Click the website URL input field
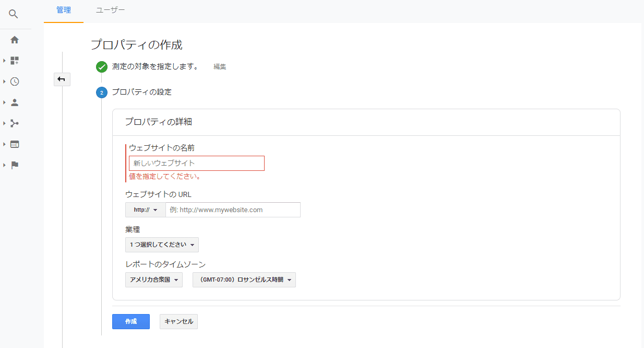Viewport: 644px width, 348px height. coord(233,210)
